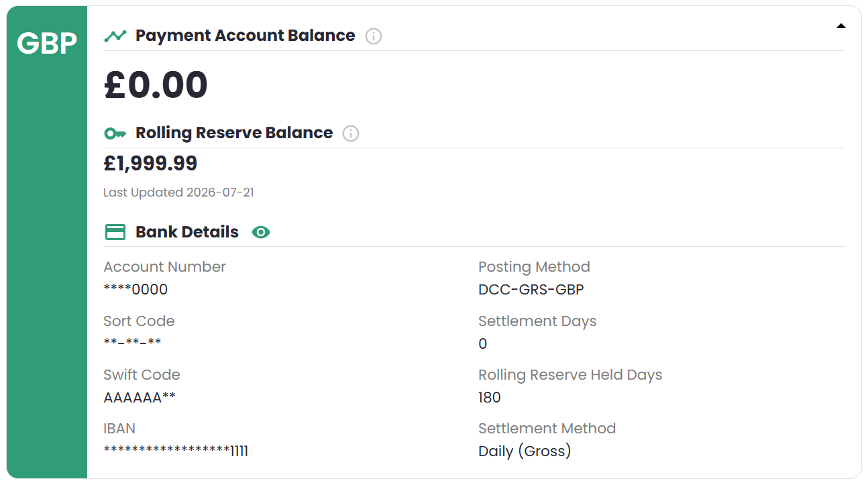
Task: Click the green trend line icon
Action: click(x=115, y=36)
